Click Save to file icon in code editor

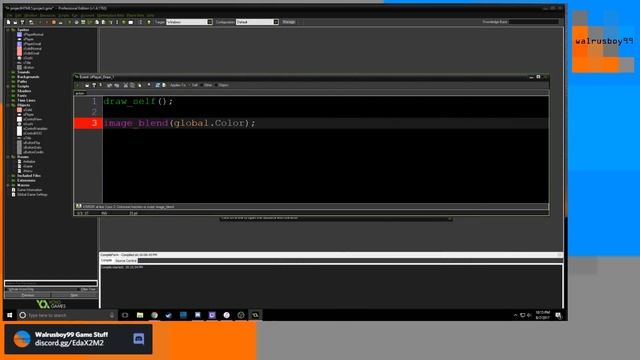click(94, 85)
